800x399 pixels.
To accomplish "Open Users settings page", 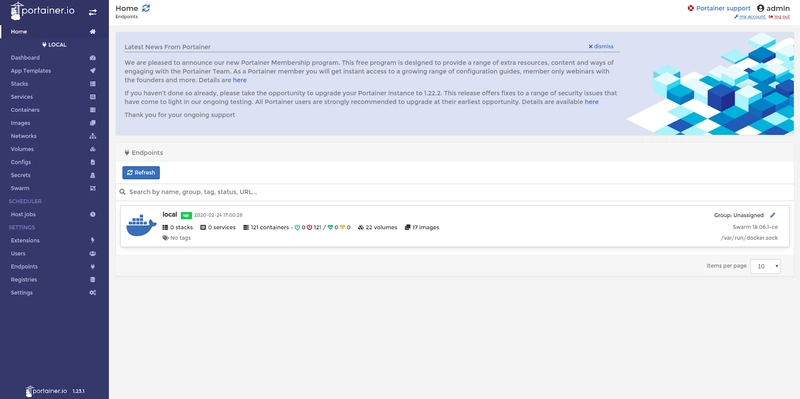I will coord(18,254).
